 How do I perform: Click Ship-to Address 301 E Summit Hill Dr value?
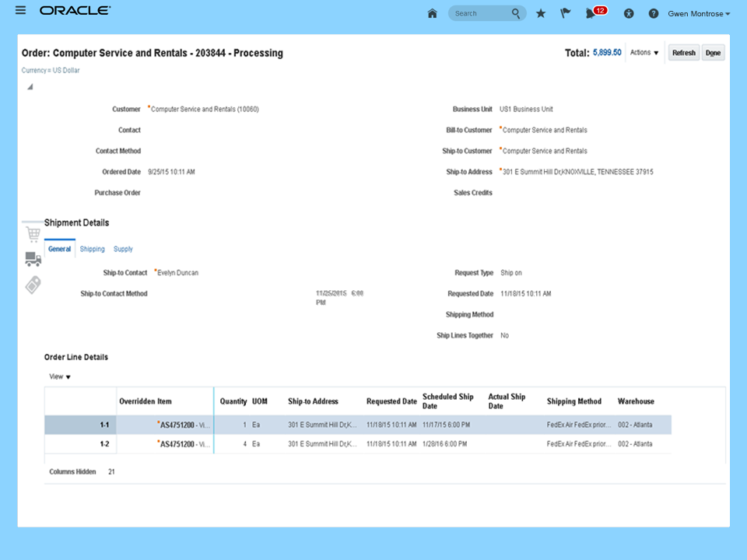tap(578, 172)
